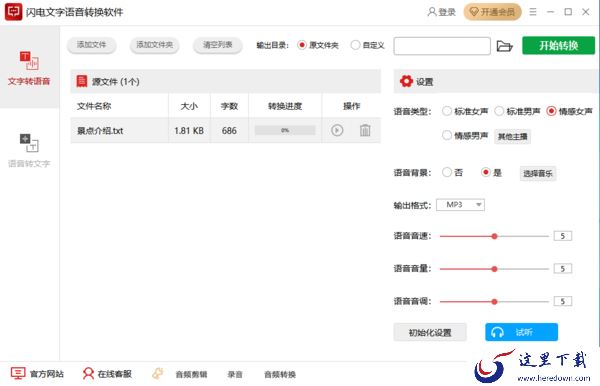Adjust the 语音音量 slider handle
The height and width of the screenshot is (386, 600).
[x=494, y=269]
